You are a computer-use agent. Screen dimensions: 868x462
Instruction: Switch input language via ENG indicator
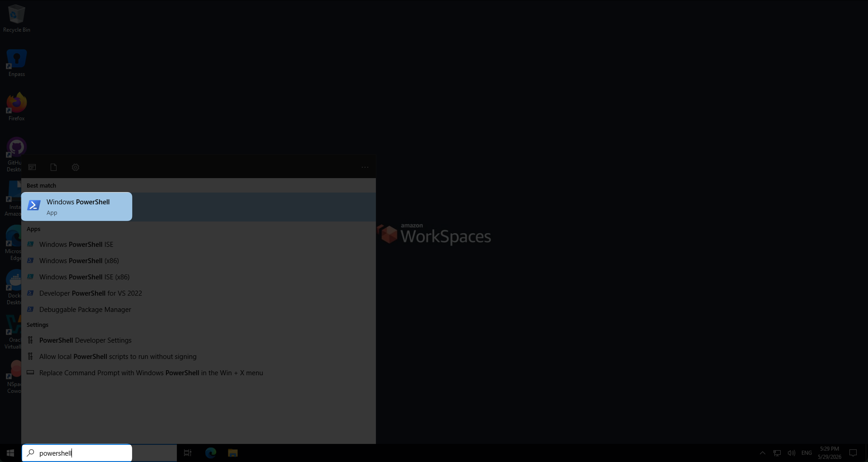coord(807,453)
